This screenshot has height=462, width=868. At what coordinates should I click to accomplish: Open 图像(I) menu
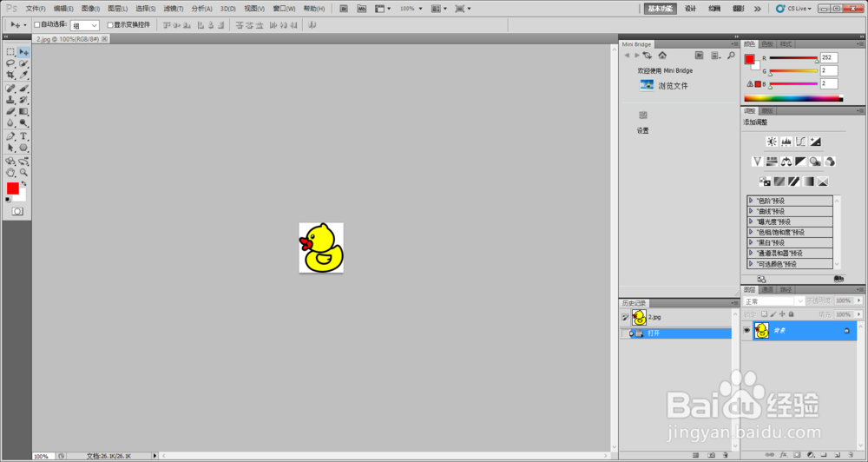90,9
